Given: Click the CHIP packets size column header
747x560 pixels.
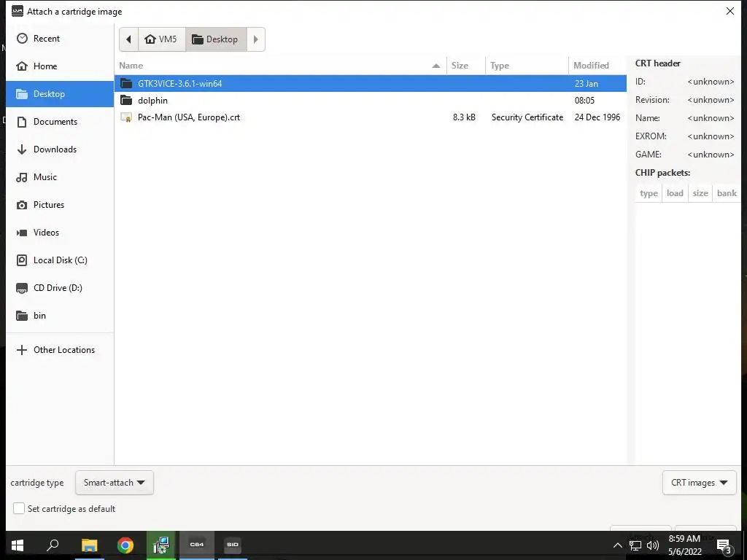Looking at the screenshot, I should [700, 193].
